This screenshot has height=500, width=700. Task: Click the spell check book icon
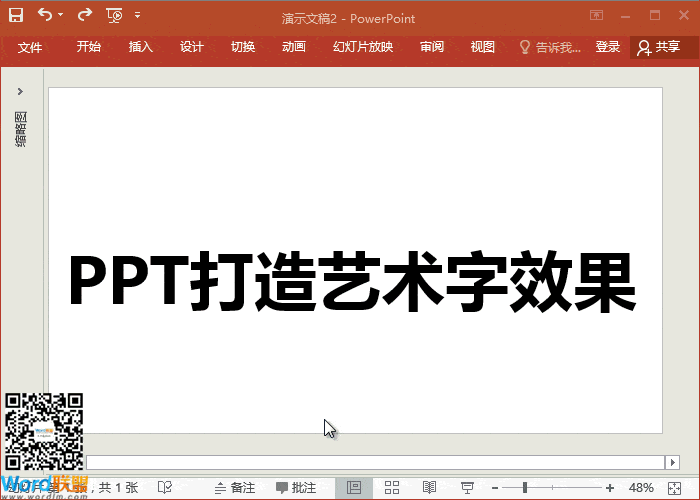tap(165, 487)
